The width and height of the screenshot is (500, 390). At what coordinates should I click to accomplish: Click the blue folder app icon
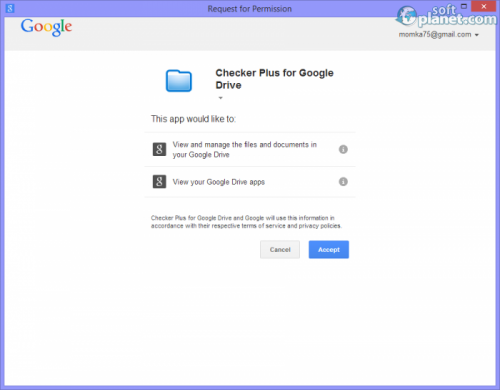click(179, 80)
